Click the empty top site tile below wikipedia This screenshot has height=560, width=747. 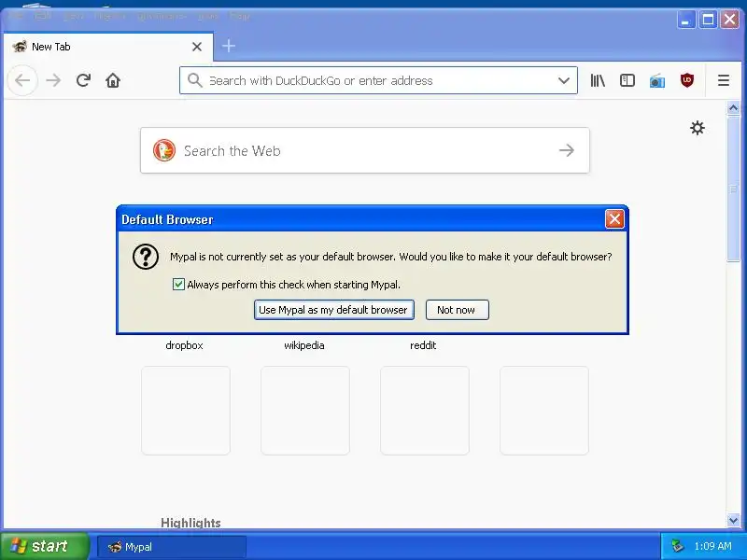tap(305, 411)
